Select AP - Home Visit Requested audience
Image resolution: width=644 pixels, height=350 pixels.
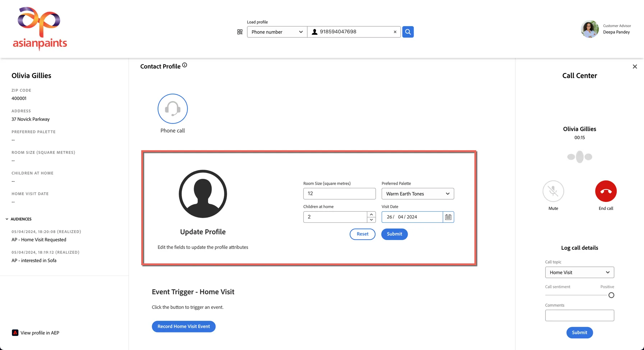pyautogui.click(x=39, y=240)
